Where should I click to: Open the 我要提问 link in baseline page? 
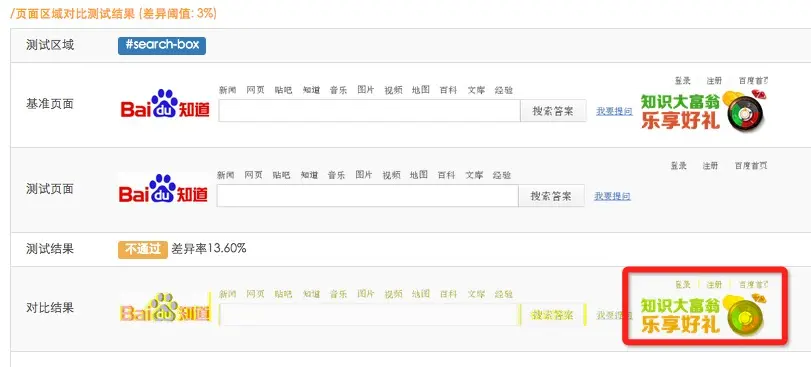(614, 111)
